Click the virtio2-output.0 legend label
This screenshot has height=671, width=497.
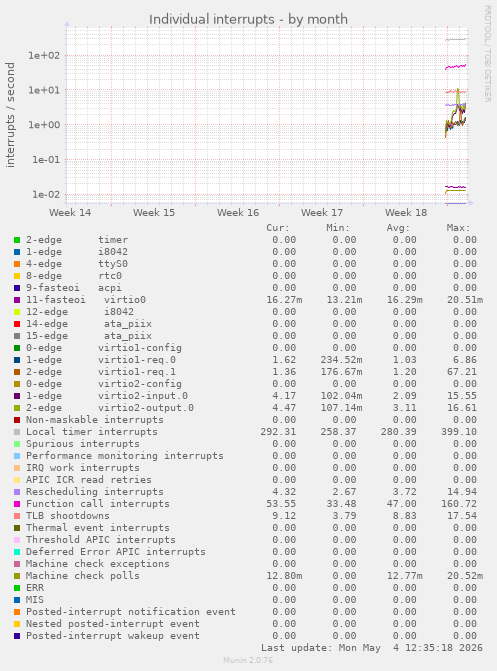click(146, 408)
